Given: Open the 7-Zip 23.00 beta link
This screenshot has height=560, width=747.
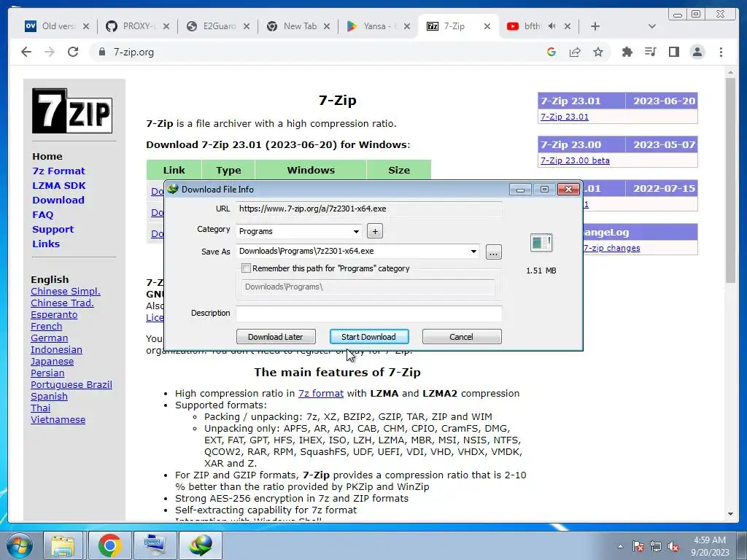Looking at the screenshot, I should pyautogui.click(x=575, y=160).
